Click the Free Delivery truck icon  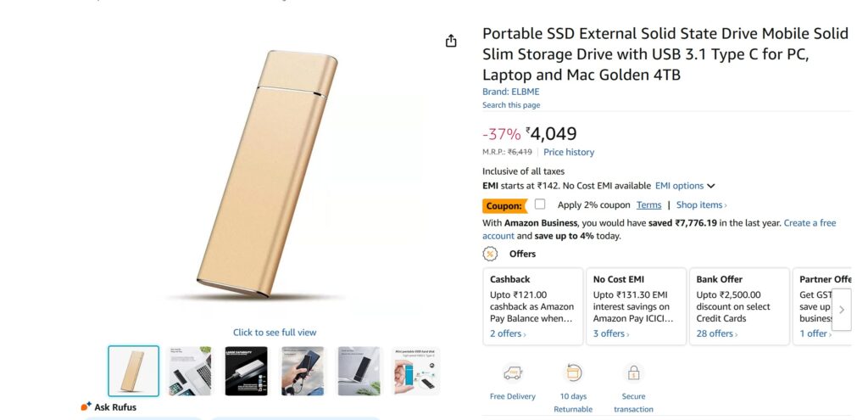click(512, 372)
